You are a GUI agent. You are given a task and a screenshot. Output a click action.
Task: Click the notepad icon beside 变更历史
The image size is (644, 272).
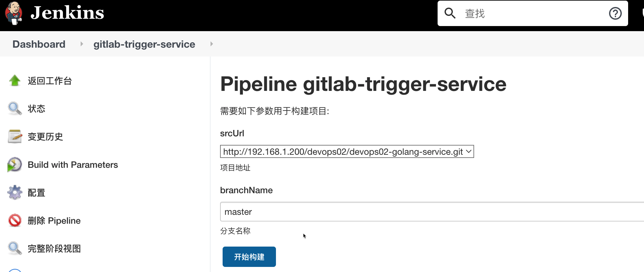tap(15, 136)
